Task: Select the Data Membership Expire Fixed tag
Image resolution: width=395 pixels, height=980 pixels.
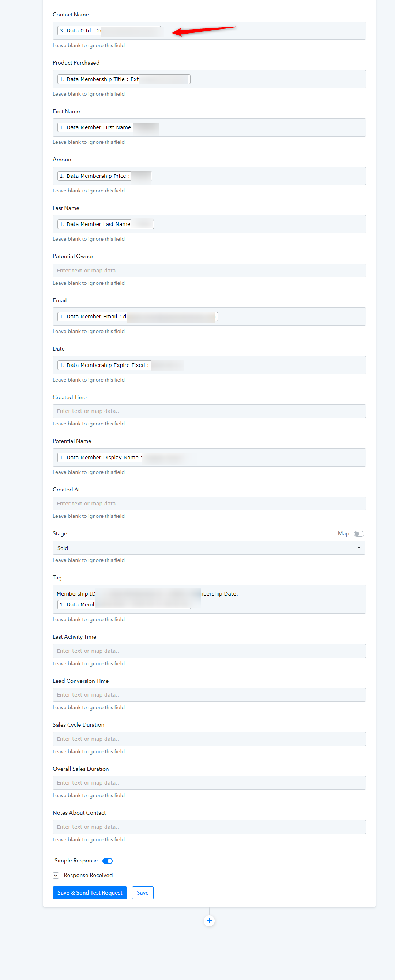Action: click(120, 365)
